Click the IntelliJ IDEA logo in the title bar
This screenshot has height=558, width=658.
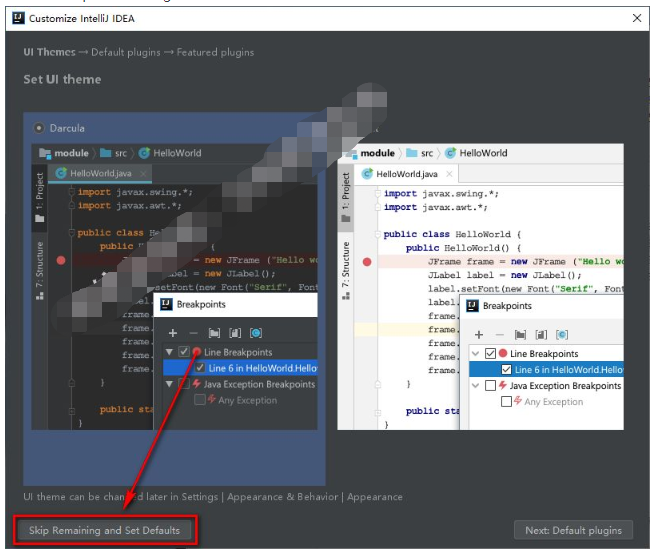(18, 18)
